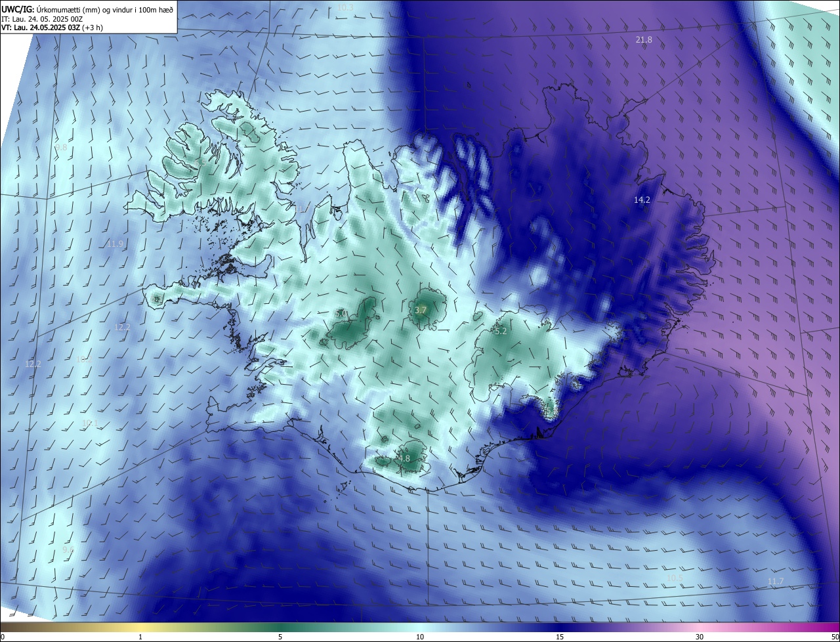Click the 11.9 value on the map
Image resolution: width=840 pixels, height=642 pixels.
click(x=115, y=244)
